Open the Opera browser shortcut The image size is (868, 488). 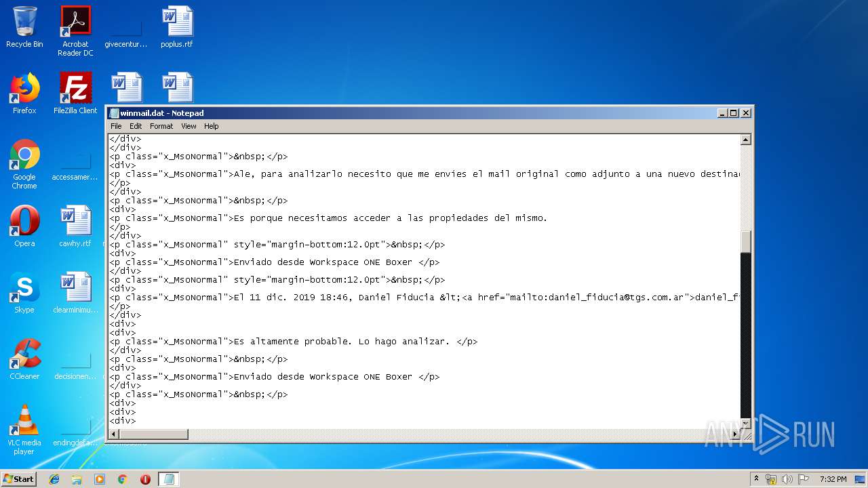tap(24, 226)
